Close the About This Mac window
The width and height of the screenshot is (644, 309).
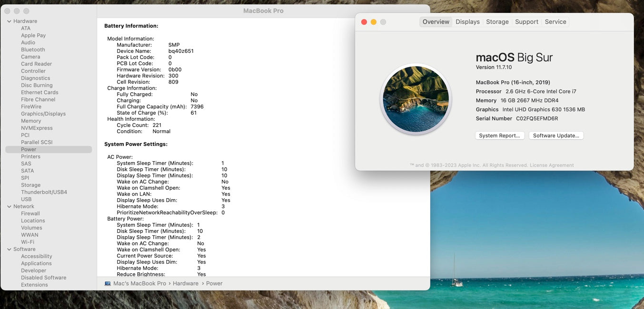pyautogui.click(x=364, y=22)
